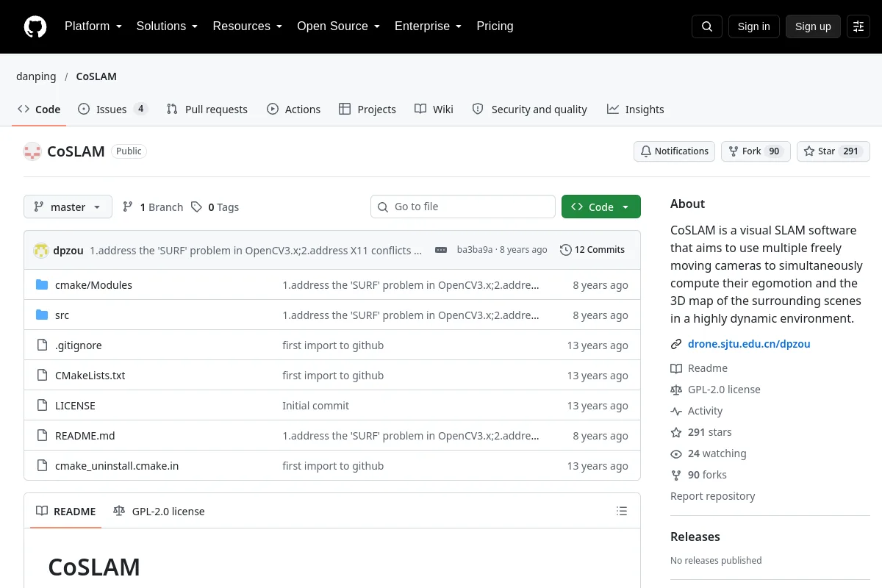The height and width of the screenshot is (588, 882).
Task: Click the cmake_uninstall.cmake.in file icon
Action: click(x=42, y=466)
